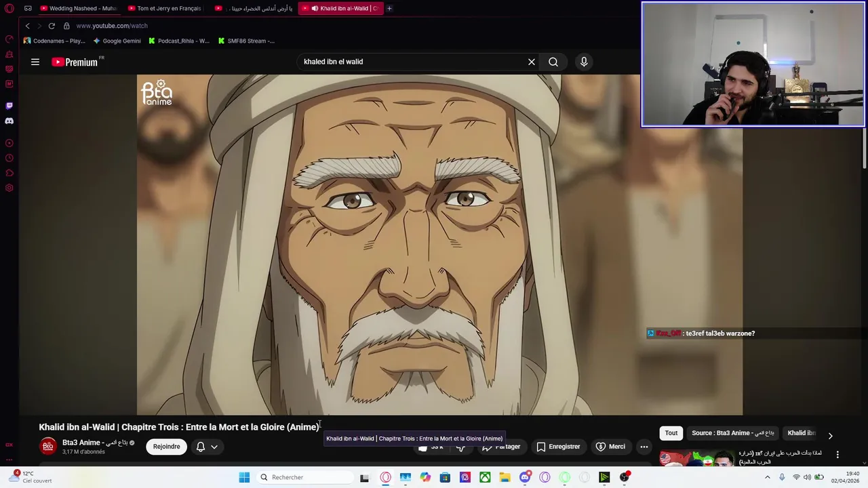Open the Opera main menu logo
Viewport: 868px width, 488px height.
9,8
